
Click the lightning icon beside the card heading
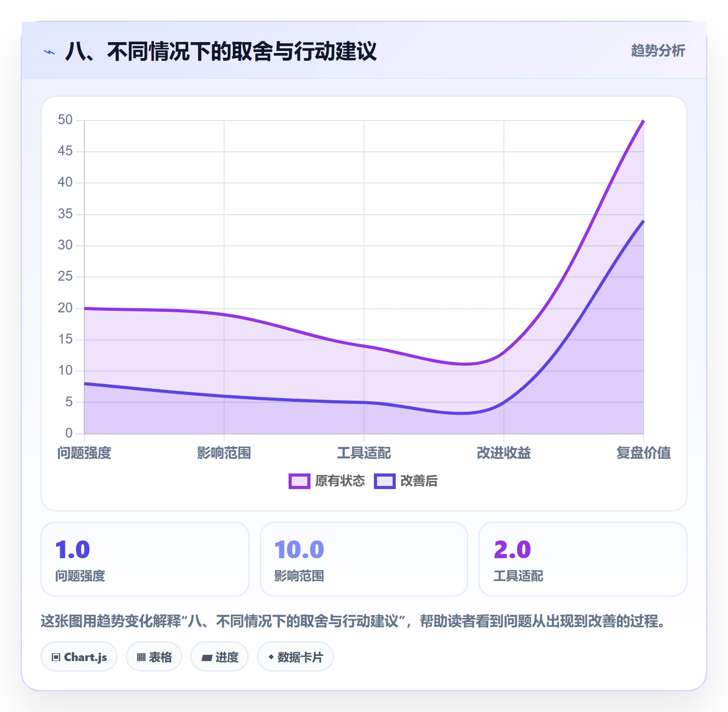coord(49,52)
